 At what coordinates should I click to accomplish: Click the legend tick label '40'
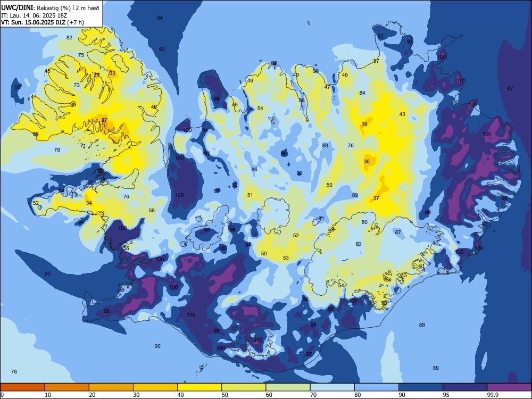(x=180, y=395)
